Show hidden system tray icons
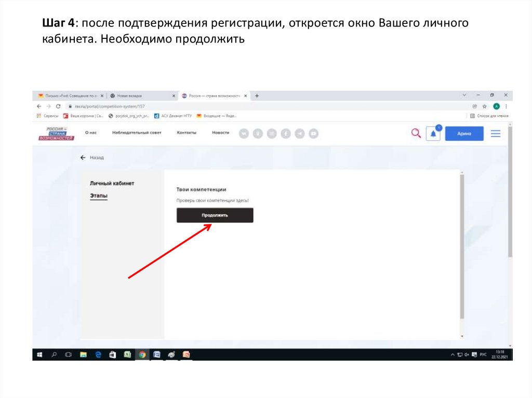 (453, 354)
